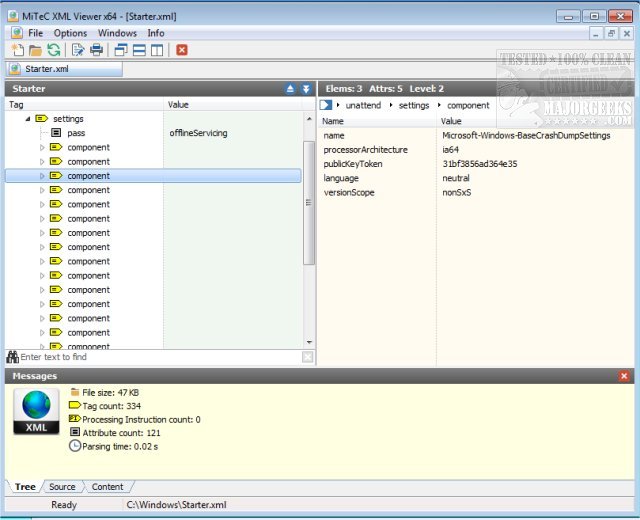
Task: Switch to the Content tab
Action: (x=107, y=487)
